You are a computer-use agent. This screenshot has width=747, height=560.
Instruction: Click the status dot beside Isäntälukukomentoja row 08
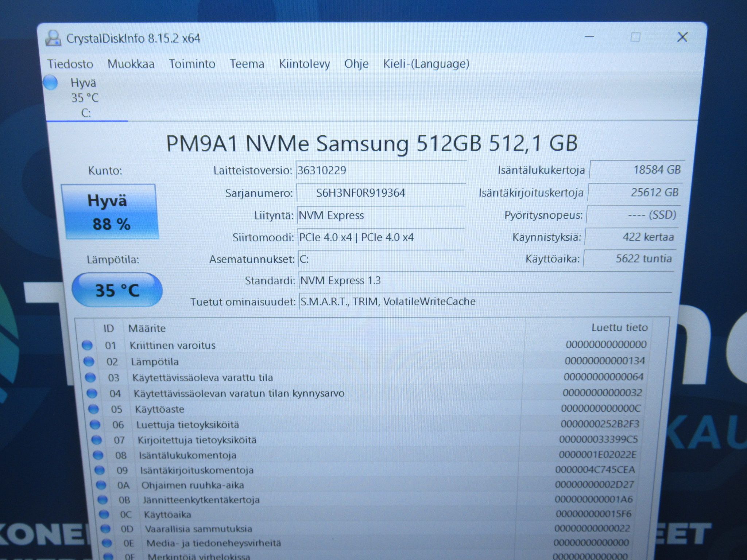98,455
